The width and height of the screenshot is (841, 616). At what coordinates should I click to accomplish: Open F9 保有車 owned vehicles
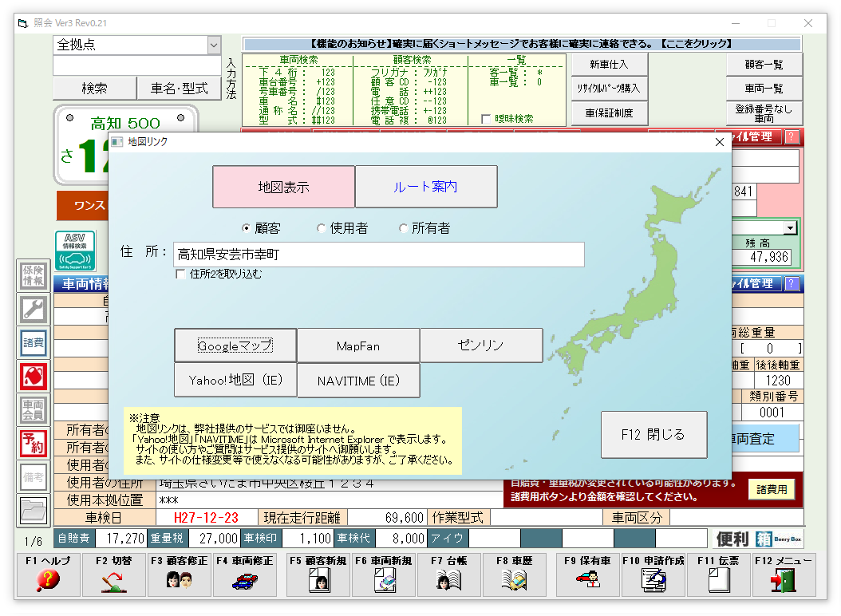click(x=588, y=575)
